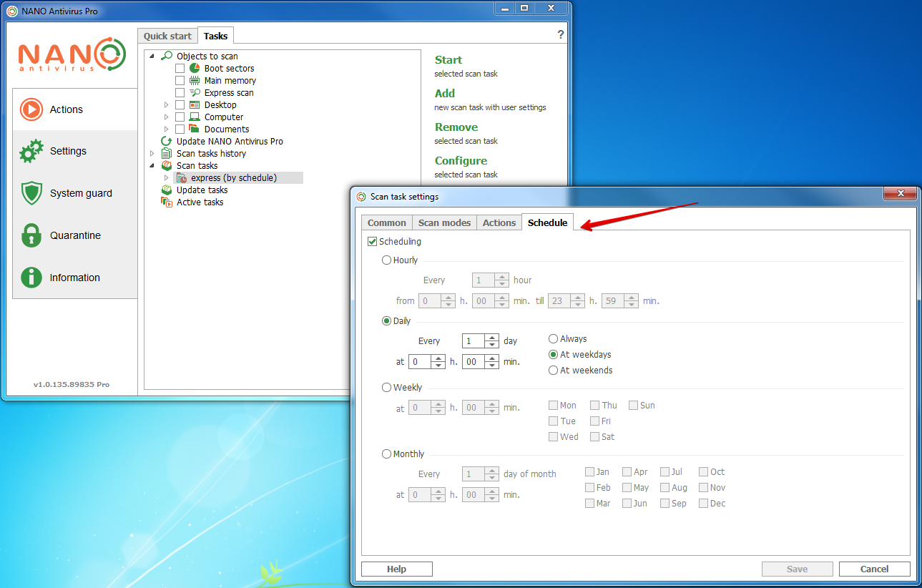Click the Actions play icon in sidebar

31,109
